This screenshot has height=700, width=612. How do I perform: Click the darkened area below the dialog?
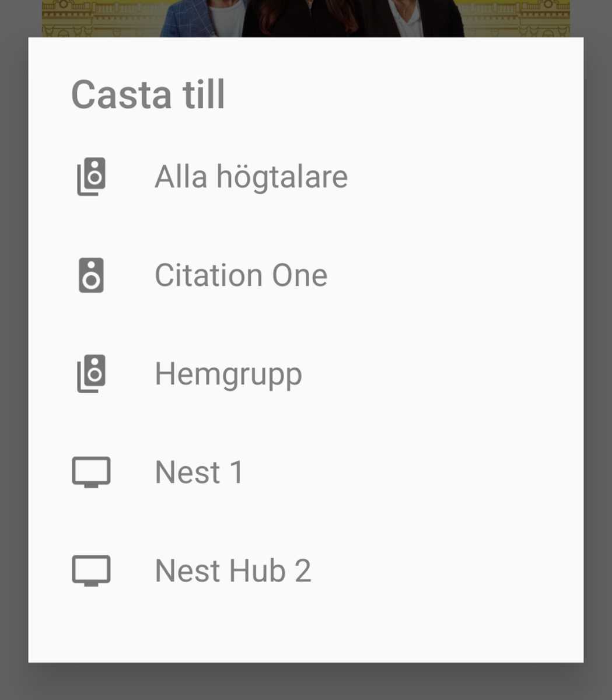click(306, 682)
